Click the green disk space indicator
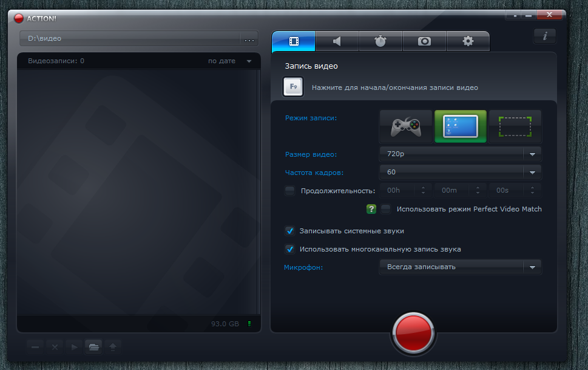Image resolution: width=588 pixels, height=370 pixels. pyautogui.click(x=249, y=324)
